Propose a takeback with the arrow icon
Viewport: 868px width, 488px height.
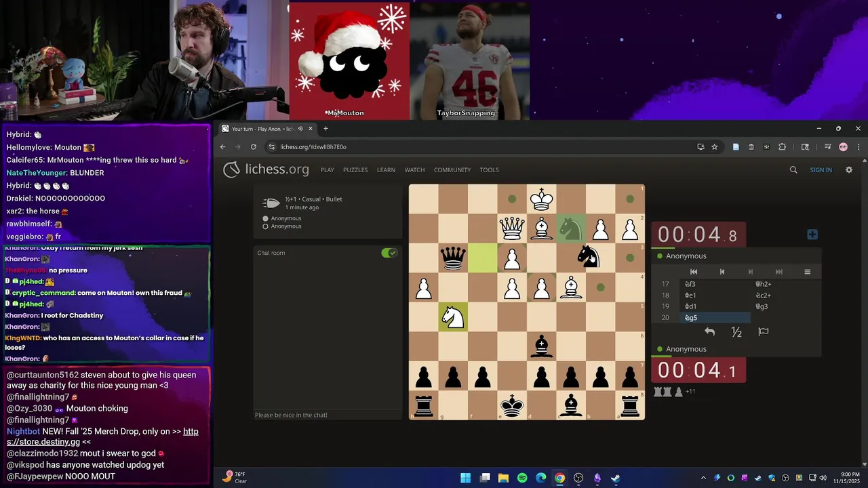click(709, 331)
